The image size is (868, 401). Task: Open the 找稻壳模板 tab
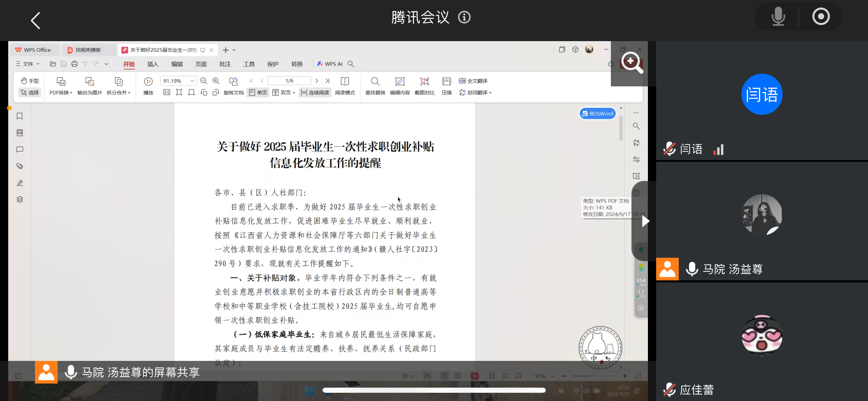[x=88, y=50]
